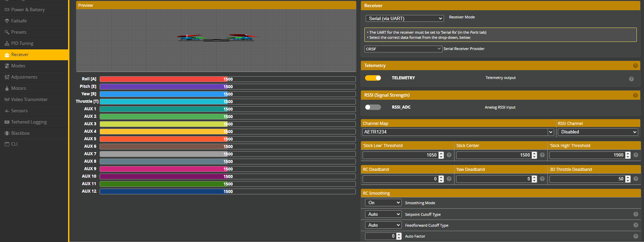The height and width of the screenshot is (242, 644).
Task: Disable the TELEMETRY toggle switch
Action: (373, 78)
